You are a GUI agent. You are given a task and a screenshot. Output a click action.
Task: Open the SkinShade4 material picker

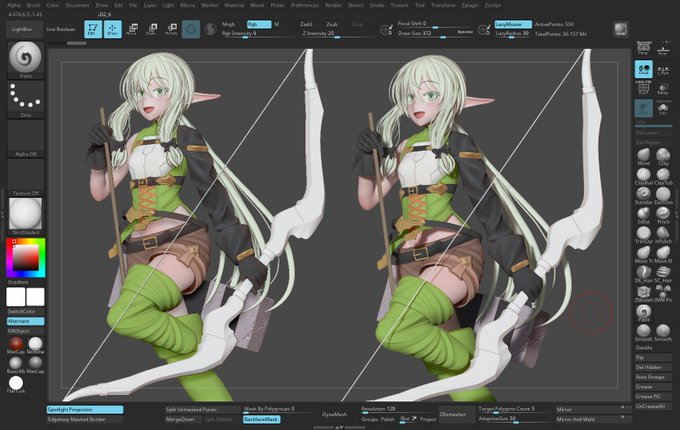[26, 217]
